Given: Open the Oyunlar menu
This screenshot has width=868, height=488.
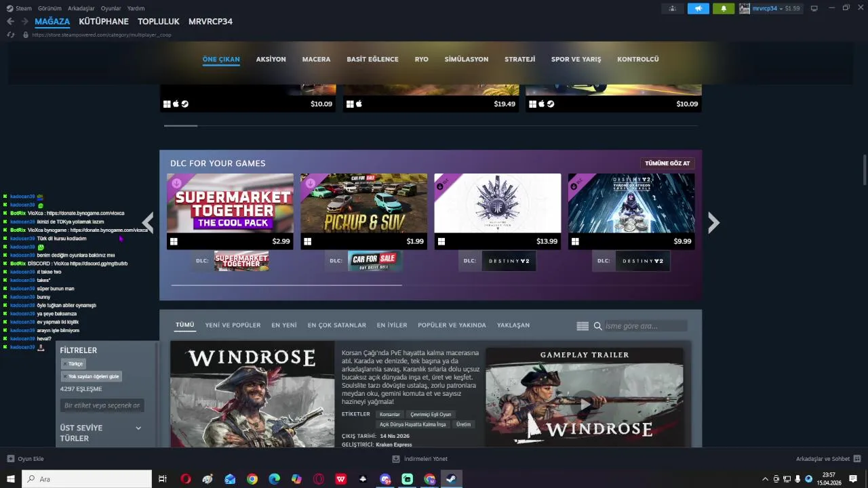Looking at the screenshot, I should pyautogui.click(x=111, y=8).
